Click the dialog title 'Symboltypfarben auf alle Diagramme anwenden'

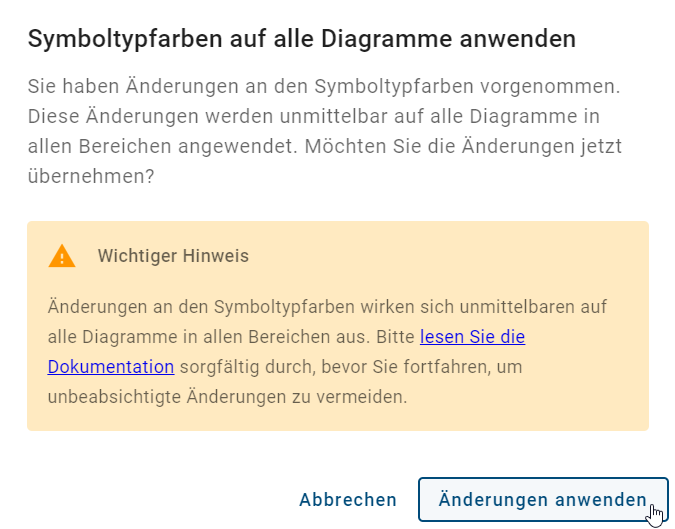pos(301,39)
